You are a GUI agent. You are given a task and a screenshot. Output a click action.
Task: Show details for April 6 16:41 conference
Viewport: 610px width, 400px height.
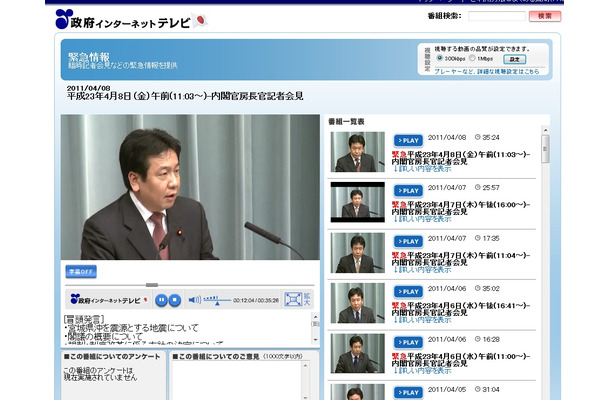[422, 320]
